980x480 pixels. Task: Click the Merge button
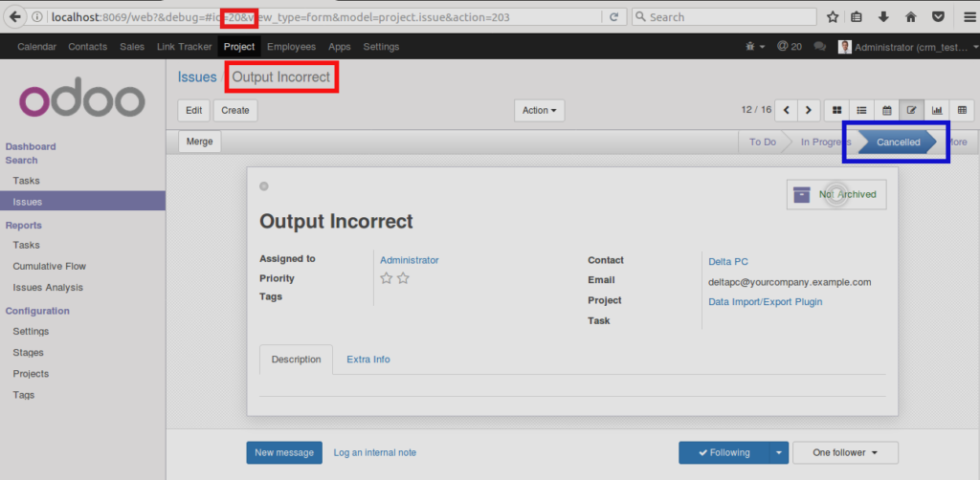point(199,142)
